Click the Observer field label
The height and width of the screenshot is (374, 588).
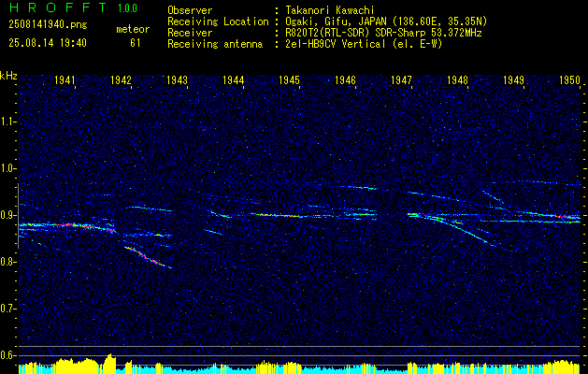click(x=190, y=10)
